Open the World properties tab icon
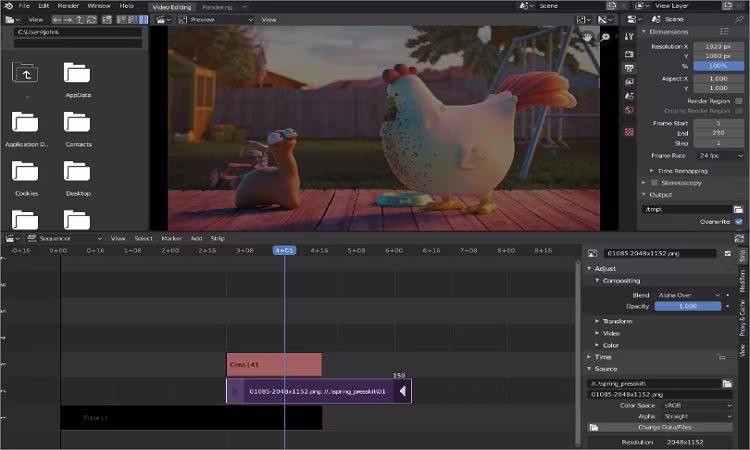Viewport: 750px width, 450px height. coord(629,110)
